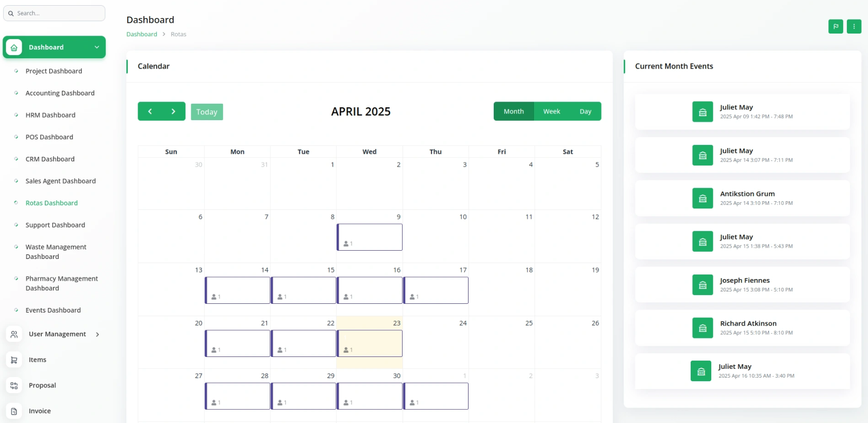Viewport: 868px width, 423px height.
Task: Open the rota event on April 14
Action: [x=238, y=290]
